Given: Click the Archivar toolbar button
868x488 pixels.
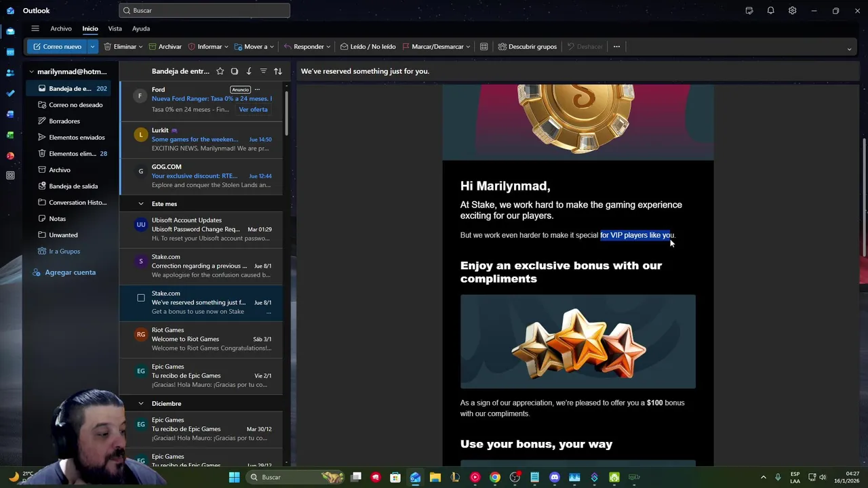Looking at the screenshot, I should click(165, 47).
